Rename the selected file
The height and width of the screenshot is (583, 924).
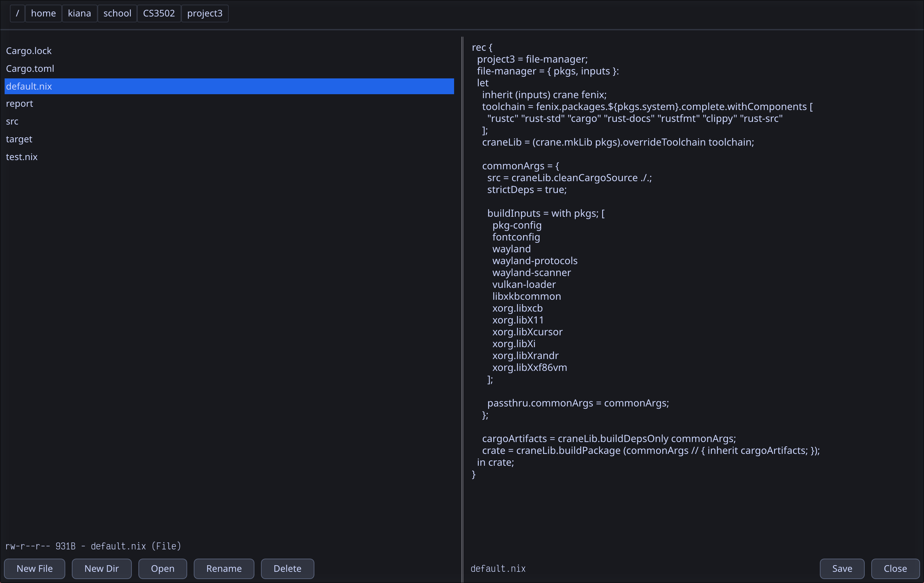click(x=224, y=569)
